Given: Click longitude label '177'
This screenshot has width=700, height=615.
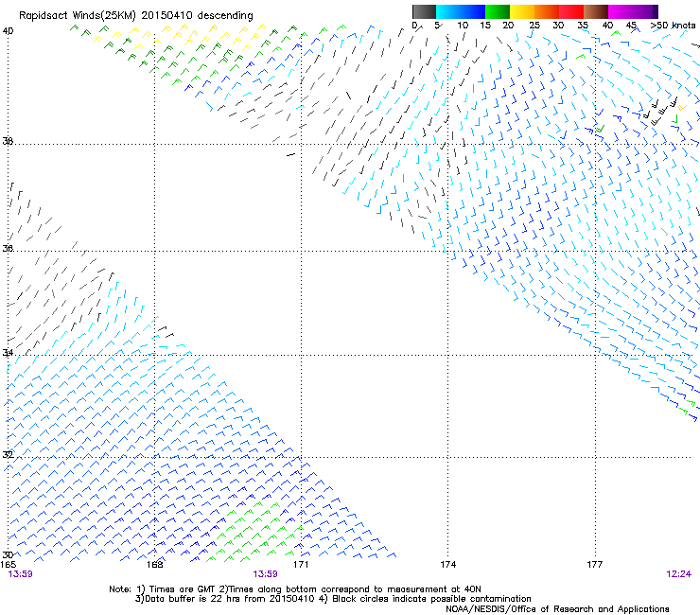Looking at the screenshot, I should (595, 565).
